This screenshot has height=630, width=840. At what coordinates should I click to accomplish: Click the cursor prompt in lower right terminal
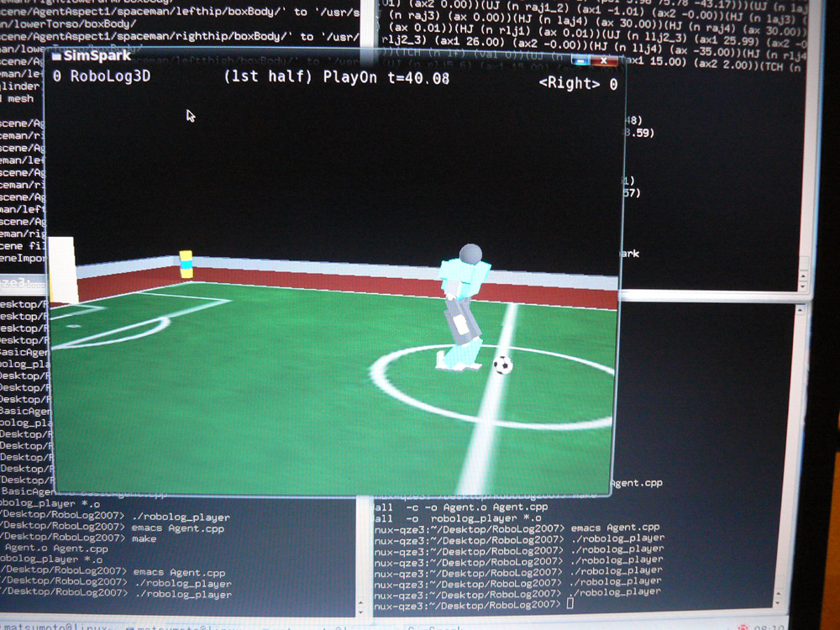[x=570, y=603]
